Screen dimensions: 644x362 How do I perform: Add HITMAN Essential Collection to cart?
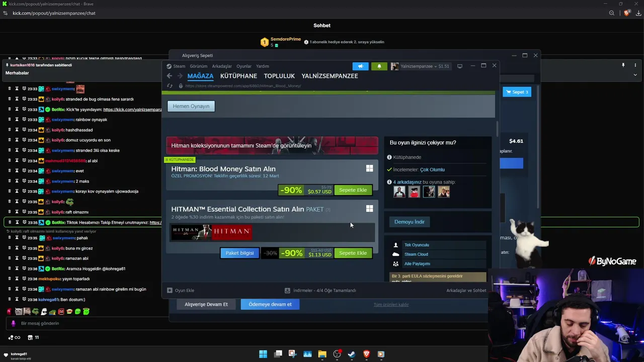tap(353, 253)
